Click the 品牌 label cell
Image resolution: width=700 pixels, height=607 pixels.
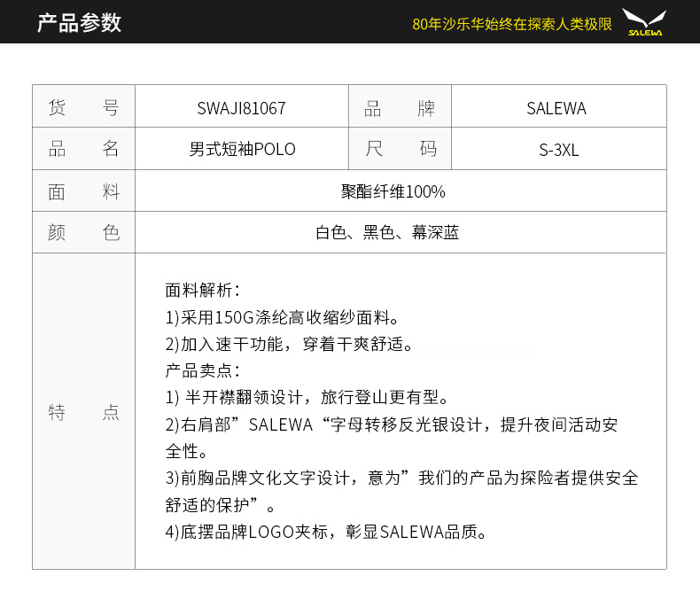coord(400,106)
